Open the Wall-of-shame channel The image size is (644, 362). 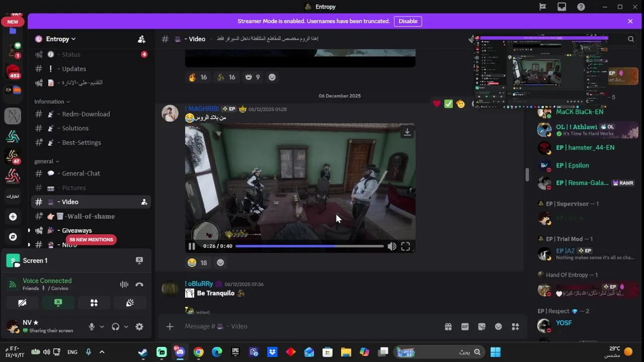tap(91, 216)
